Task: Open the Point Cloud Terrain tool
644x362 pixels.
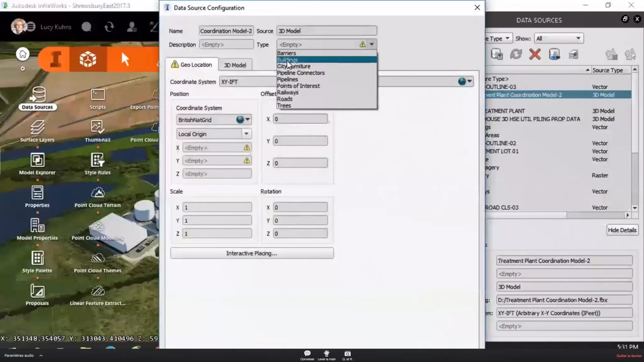Action: [98, 193]
